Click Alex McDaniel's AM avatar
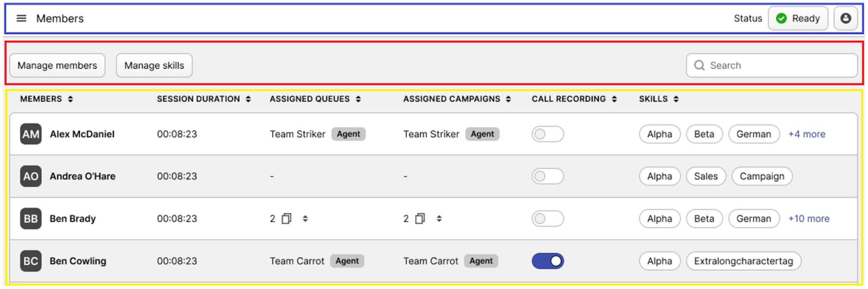Screen dimensions: 868x289 tap(31, 134)
